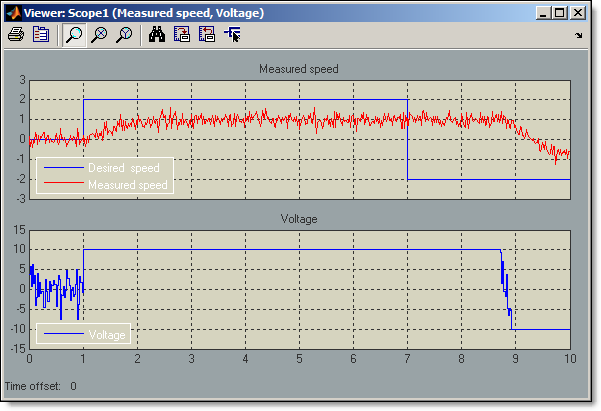
Task: Close the Viewer: Scope1 window
Action: click(x=581, y=13)
